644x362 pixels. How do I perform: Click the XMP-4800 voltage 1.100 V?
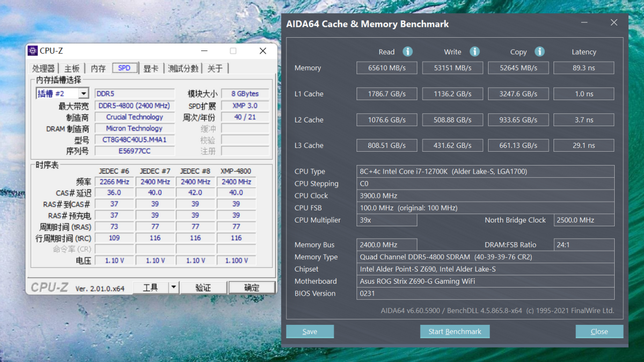236,260
